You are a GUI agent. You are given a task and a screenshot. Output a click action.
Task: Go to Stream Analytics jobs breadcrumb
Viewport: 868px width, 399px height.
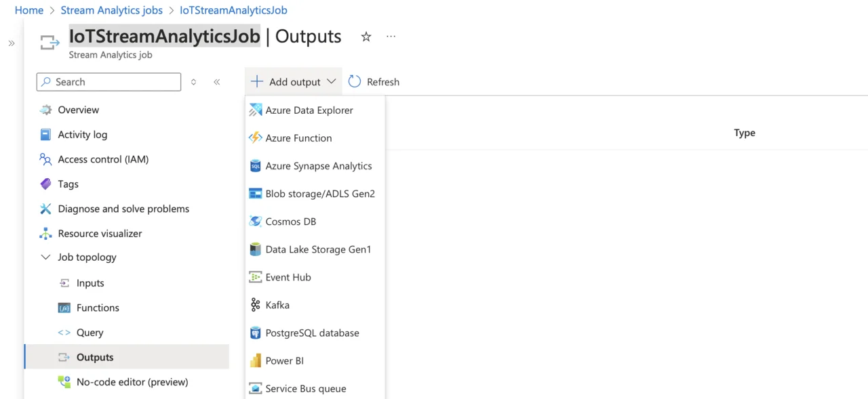point(111,10)
